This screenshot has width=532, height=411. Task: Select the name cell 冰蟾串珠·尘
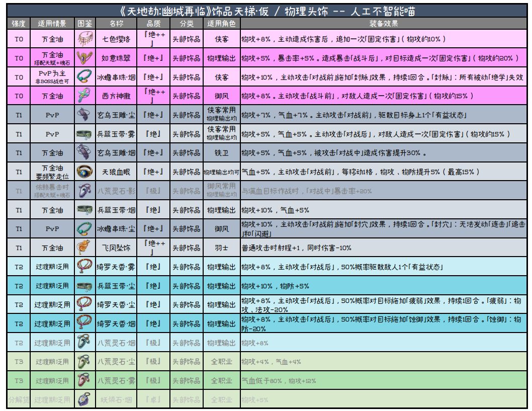point(116,229)
